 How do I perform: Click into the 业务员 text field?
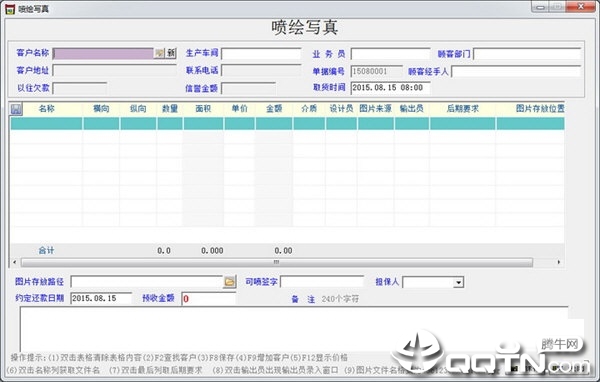coord(390,54)
